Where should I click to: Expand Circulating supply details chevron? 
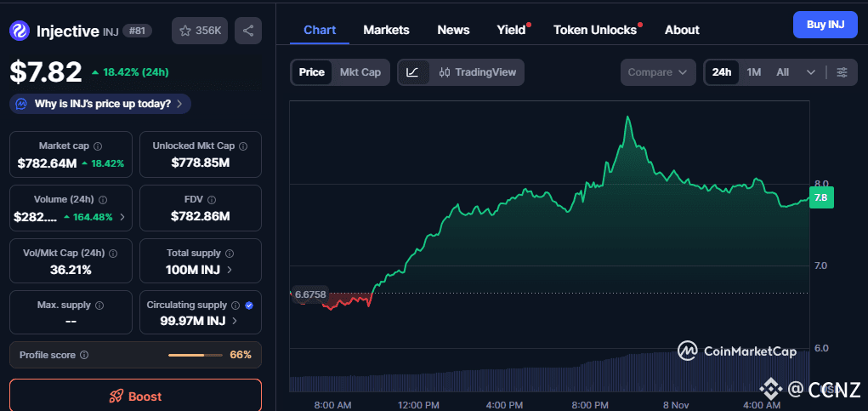click(x=235, y=321)
